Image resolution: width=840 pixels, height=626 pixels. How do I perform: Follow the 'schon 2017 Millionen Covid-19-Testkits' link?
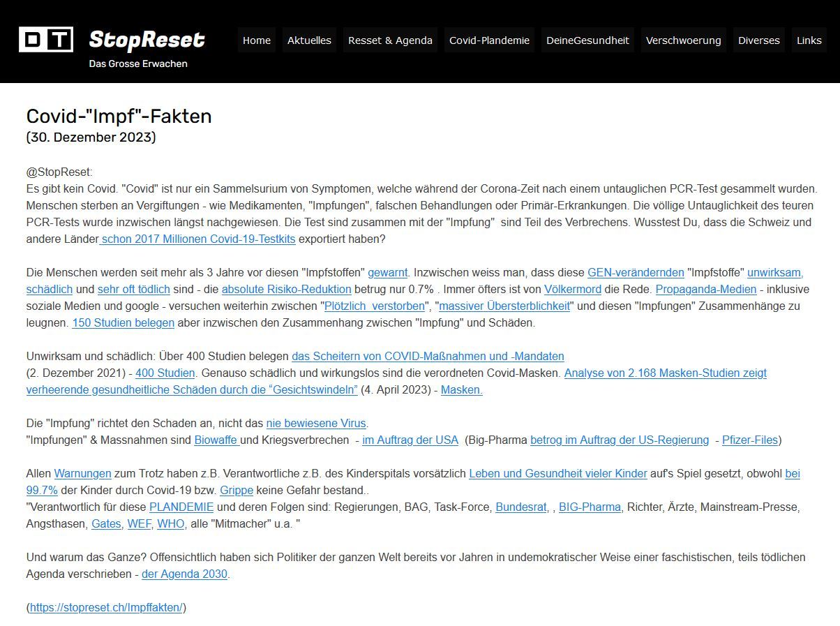pos(198,239)
